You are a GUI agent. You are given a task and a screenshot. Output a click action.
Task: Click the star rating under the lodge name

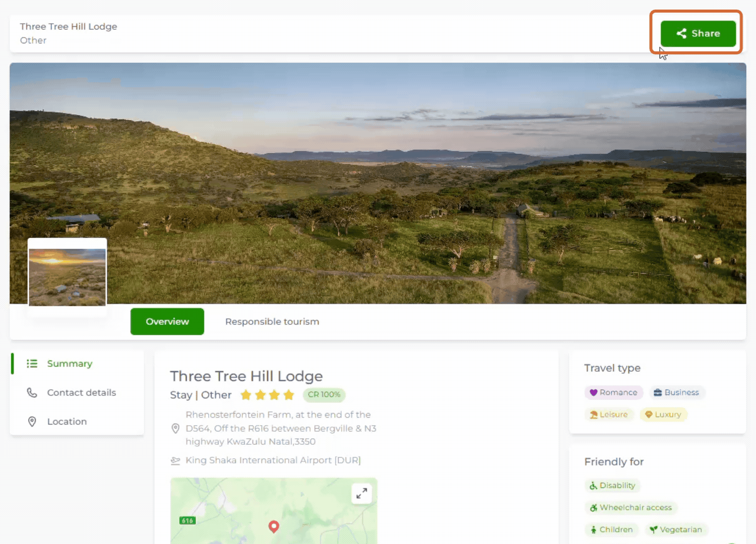267,395
